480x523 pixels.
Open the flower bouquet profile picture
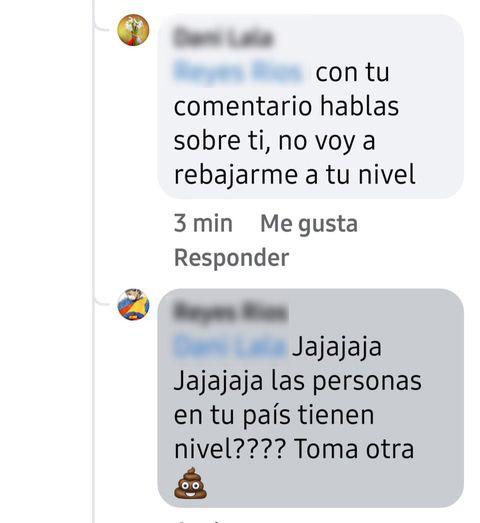[x=133, y=30]
